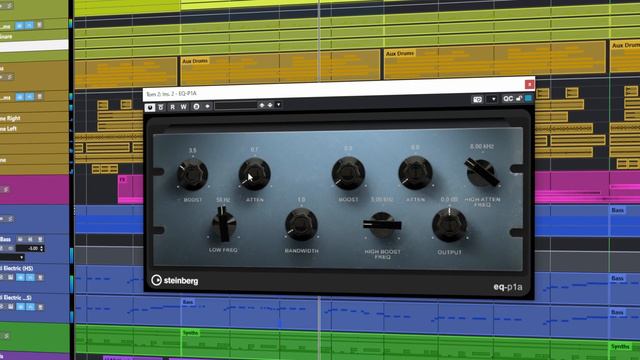Select the Electric (HS) track name
This screenshot has height=360, width=640.
click(x=17, y=268)
